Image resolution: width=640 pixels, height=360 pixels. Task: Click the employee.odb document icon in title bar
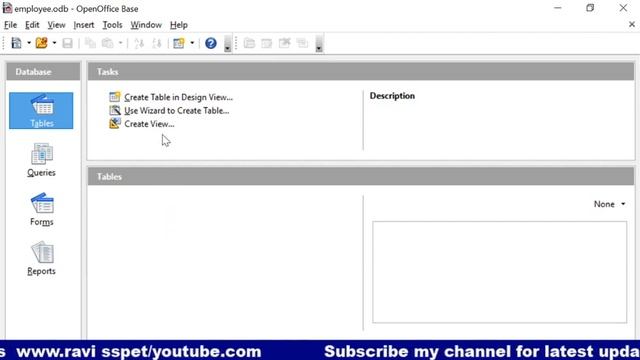click(x=7, y=8)
